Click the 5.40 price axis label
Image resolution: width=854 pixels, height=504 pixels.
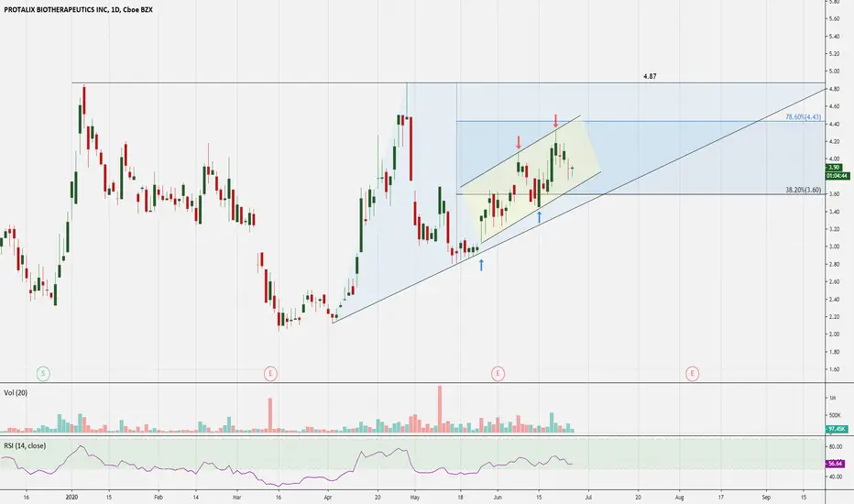[x=833, y=37]
